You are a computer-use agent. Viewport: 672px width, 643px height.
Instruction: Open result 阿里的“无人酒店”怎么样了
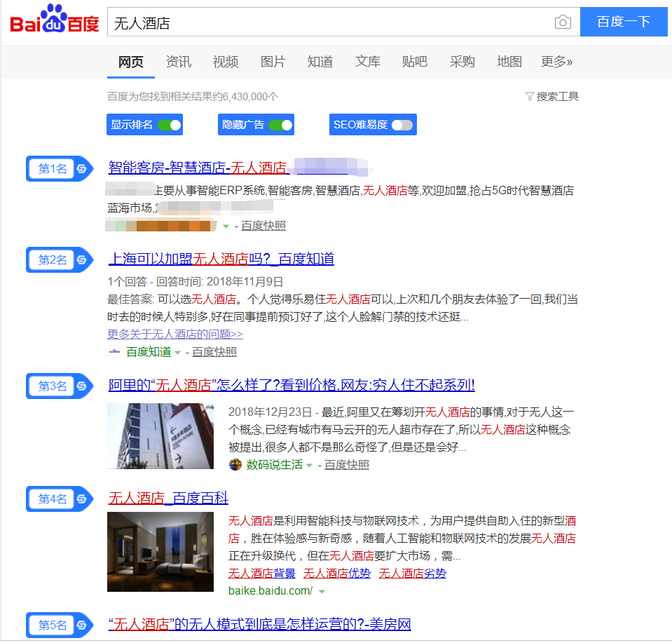tap(292, 385)
